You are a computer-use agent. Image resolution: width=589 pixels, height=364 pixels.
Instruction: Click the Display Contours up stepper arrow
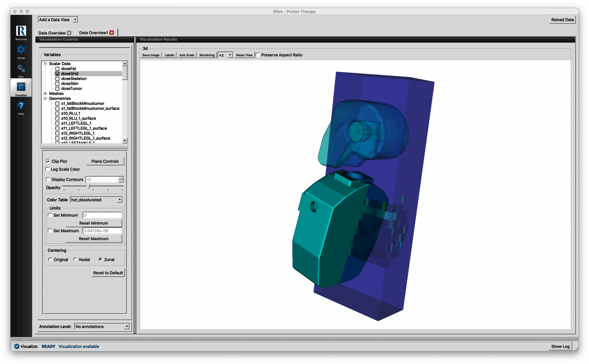coord(120,178)
